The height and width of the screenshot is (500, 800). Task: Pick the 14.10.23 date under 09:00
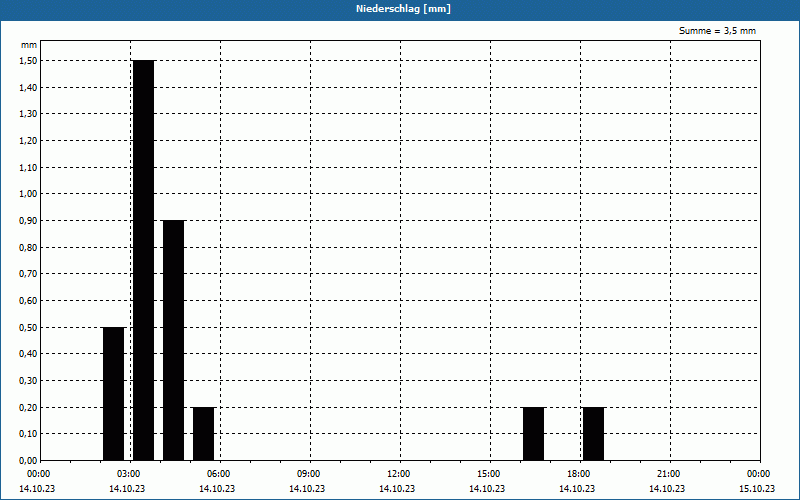click(307, 489)
